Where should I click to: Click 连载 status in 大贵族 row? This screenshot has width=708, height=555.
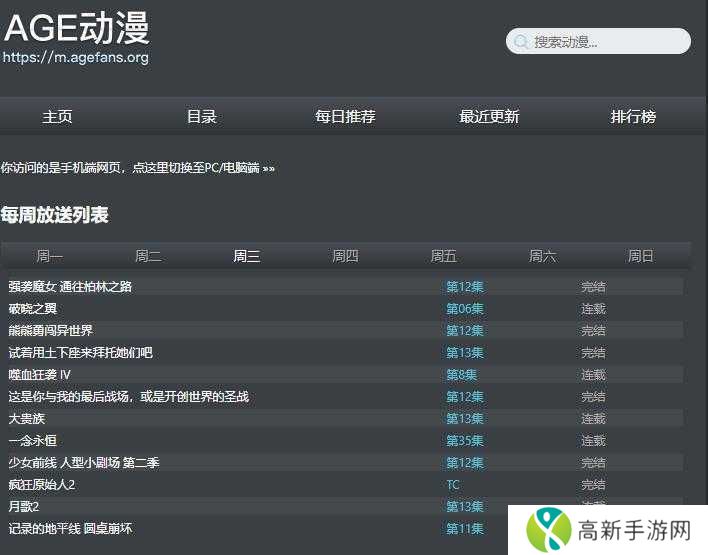593,419
